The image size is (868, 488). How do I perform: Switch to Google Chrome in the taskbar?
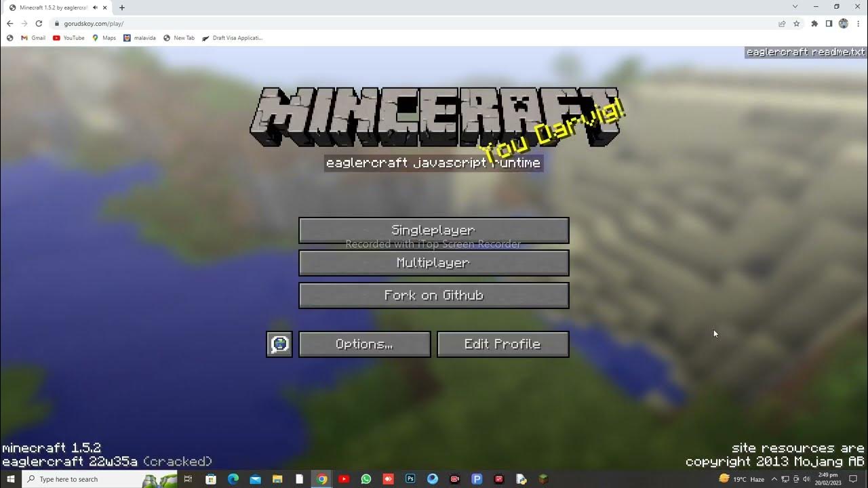click(322, 479)
